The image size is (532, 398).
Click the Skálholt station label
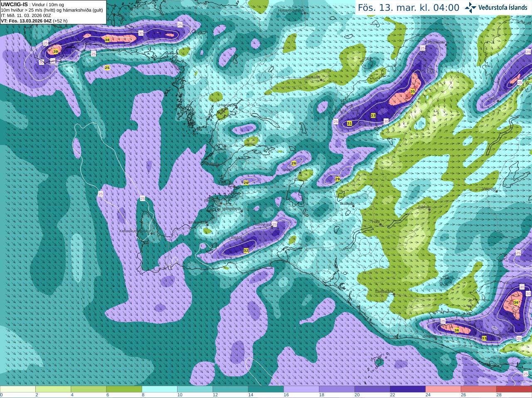346,204
